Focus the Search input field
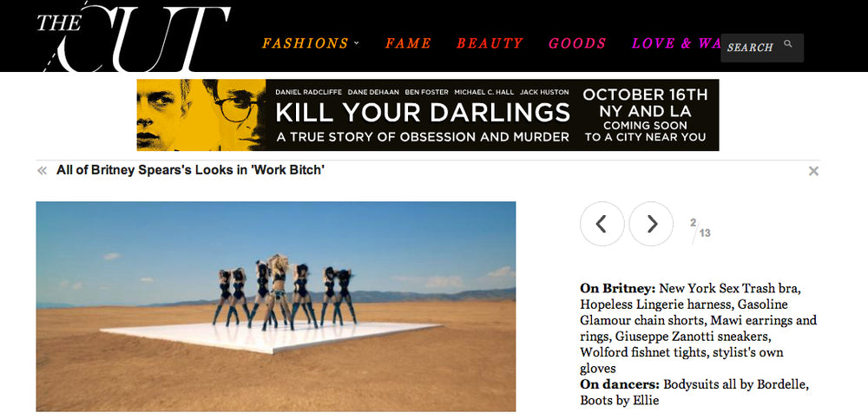 [762, 48]
